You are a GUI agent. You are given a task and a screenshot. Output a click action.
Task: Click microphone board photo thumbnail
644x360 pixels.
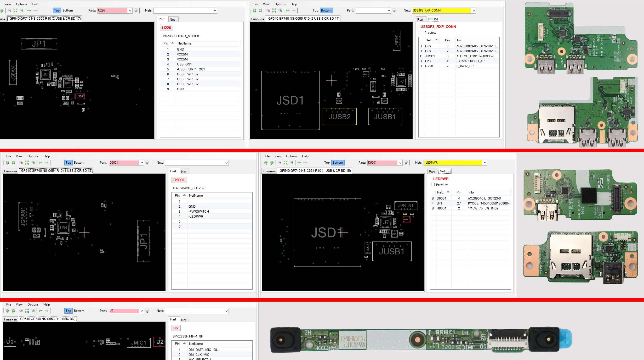click(x=421, y=340)
